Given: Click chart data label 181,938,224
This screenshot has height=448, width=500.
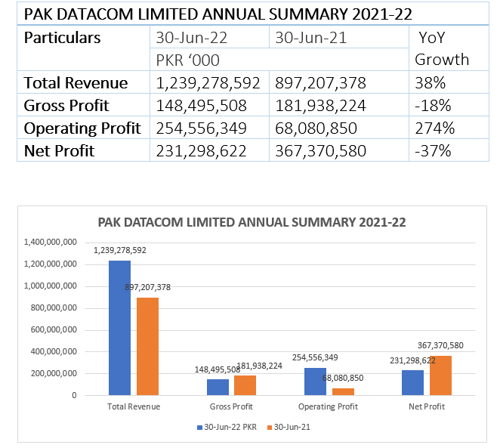Looking at the screenshot, I should pos(260,366).
